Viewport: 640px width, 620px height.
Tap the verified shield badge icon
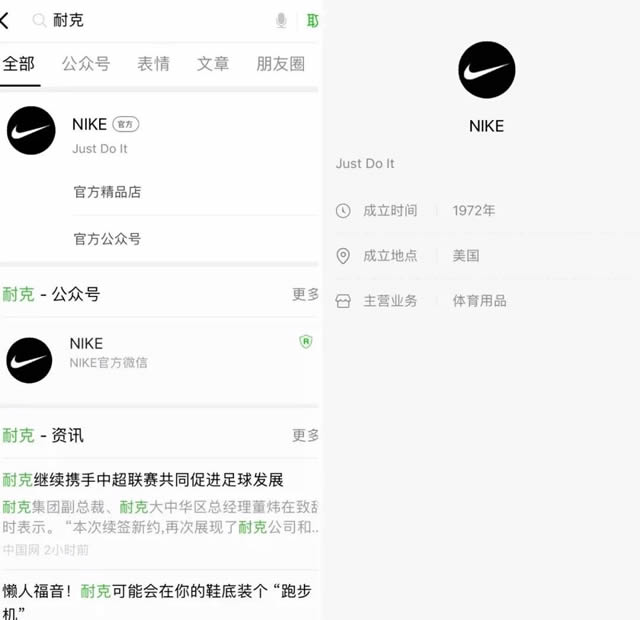coord(306,342)
